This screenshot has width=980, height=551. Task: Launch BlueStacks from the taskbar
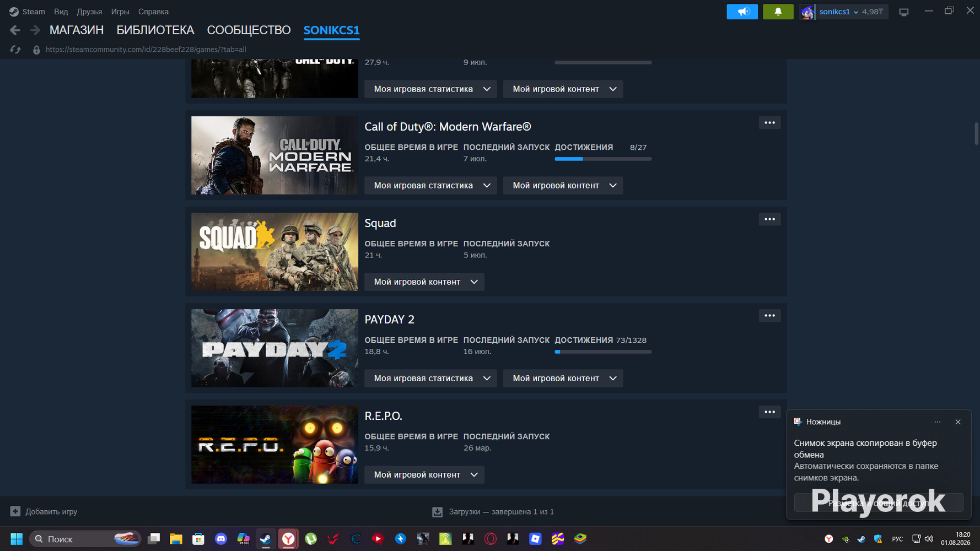click(x=580, y=539)
